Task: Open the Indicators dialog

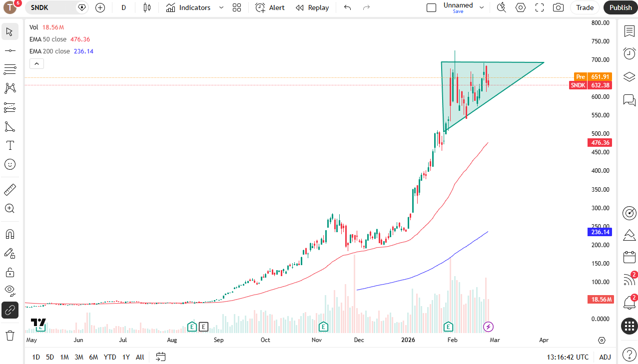Action: (x=188, y=7)
